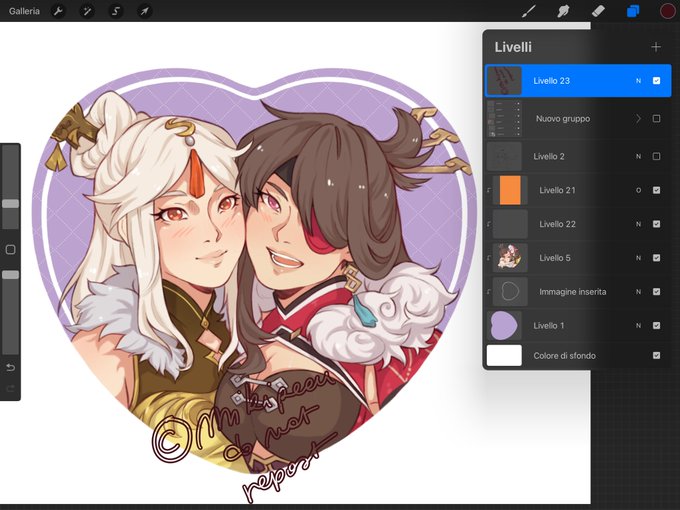This screenshot has height=510, width=680.
Task: Hide the Livello 22 layer
Action: pos(657,224)
